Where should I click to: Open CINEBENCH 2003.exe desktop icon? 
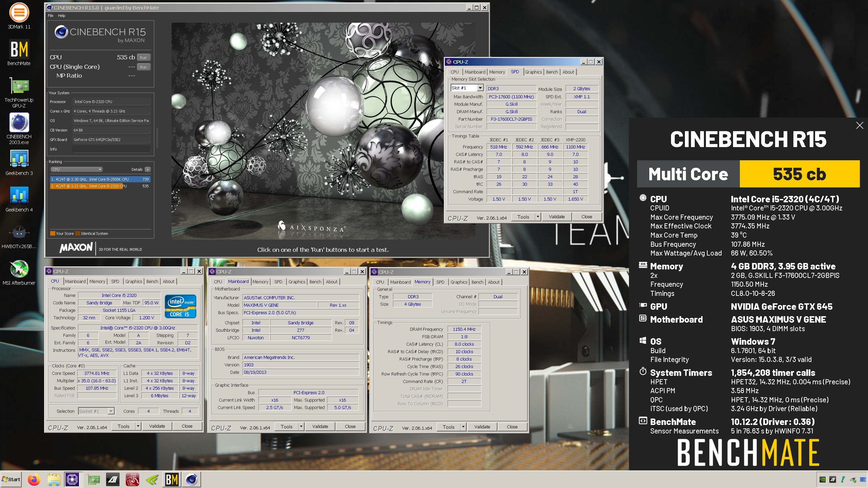19,129
